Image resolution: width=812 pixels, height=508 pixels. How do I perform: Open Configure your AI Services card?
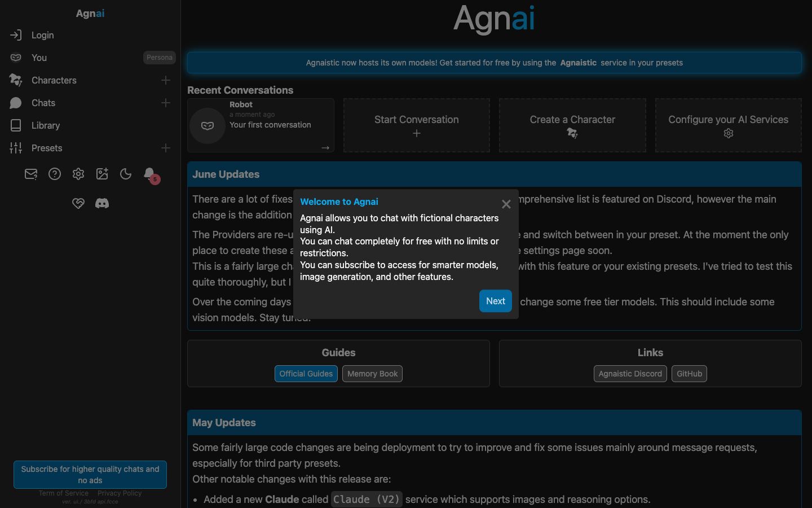tap(729, 125)
